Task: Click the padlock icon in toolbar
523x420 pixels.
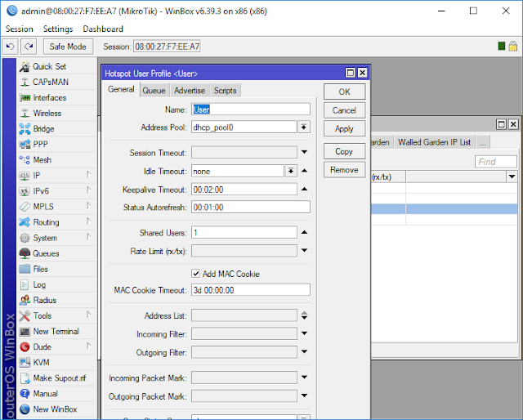Action: 513,46
